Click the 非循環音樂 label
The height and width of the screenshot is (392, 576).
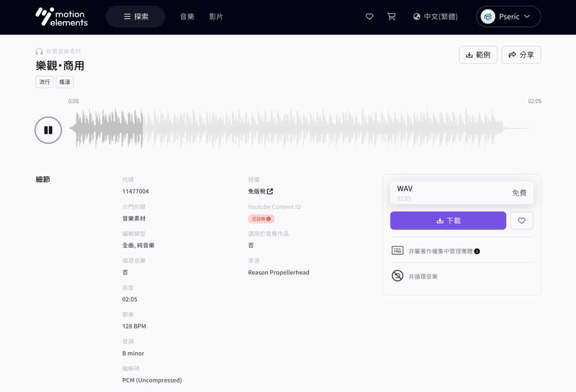click(423, 276)
